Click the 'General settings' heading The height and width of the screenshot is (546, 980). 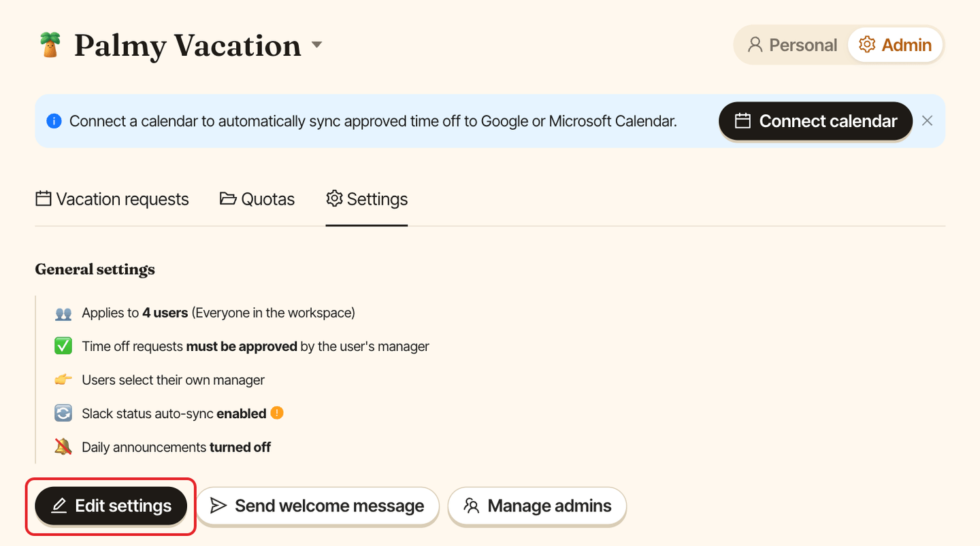[95, 269]
